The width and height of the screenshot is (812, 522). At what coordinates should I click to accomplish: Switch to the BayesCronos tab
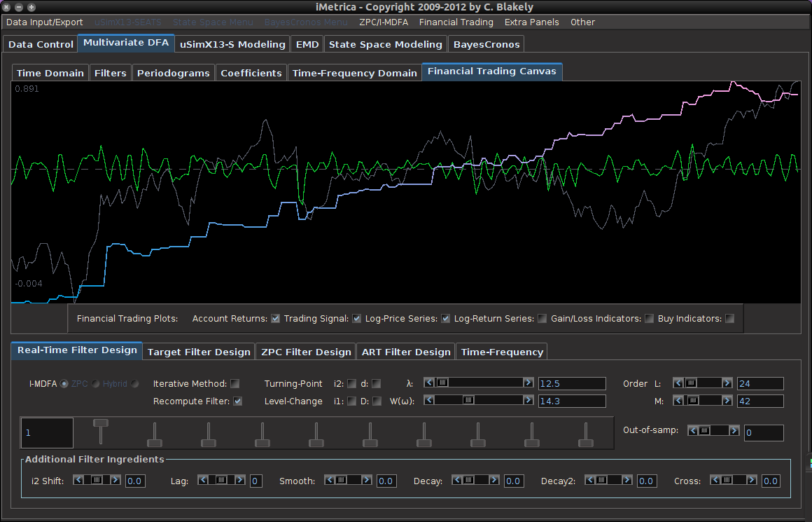click(486, 43)
